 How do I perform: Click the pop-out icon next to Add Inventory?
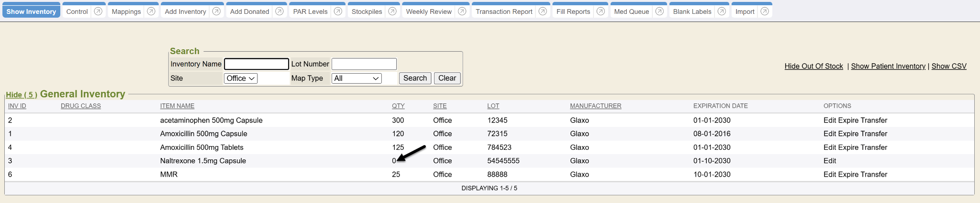click(x=216, y=11)
